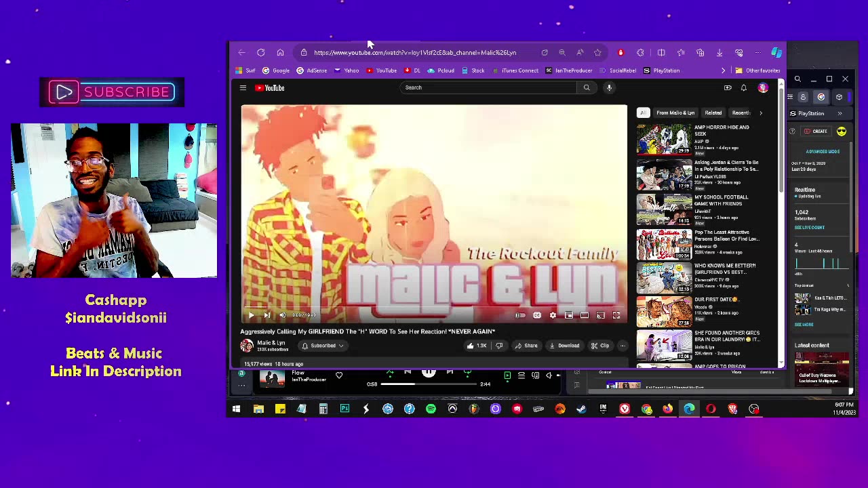Enter full screen video mode
868x488 pixels.
(x=616, y=315)
